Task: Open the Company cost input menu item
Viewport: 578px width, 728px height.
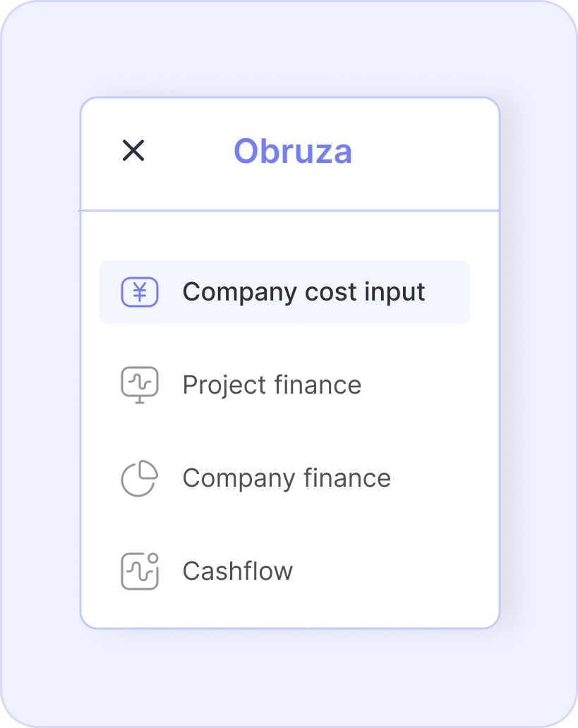Action: (x=285, y=292)
